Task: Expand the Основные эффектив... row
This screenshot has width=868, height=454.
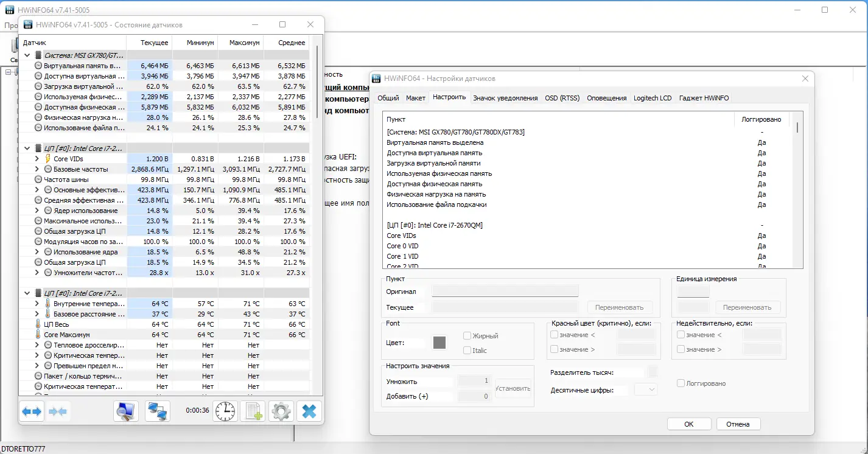Action: click(37, 190)
